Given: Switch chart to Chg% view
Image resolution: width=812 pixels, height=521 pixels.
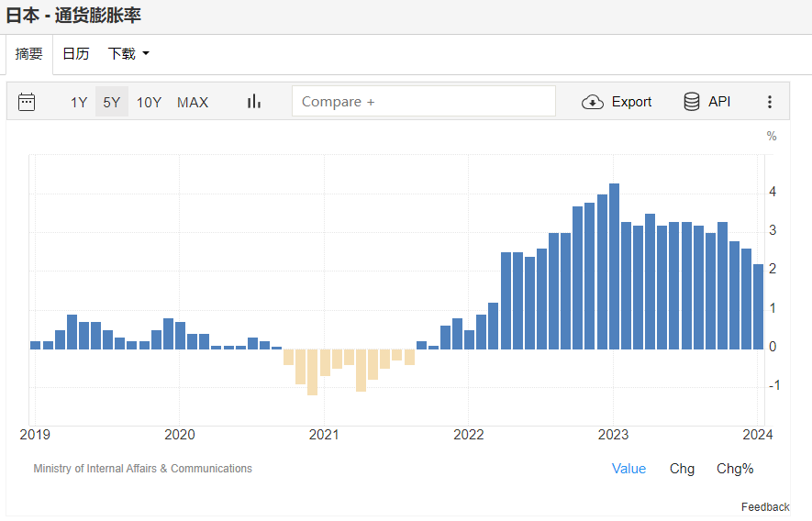Looking at the screenshot, I should coord(735,469).
